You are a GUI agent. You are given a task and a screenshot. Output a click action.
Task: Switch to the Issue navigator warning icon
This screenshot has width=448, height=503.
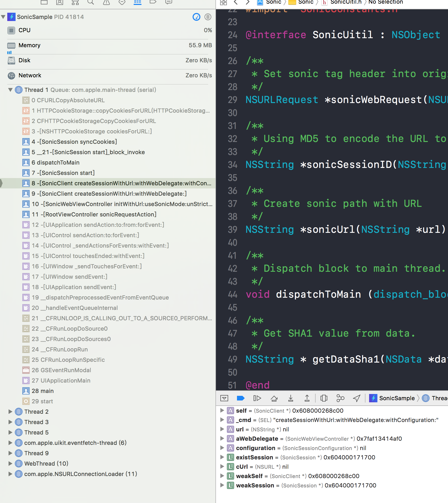tap(106, 3)
